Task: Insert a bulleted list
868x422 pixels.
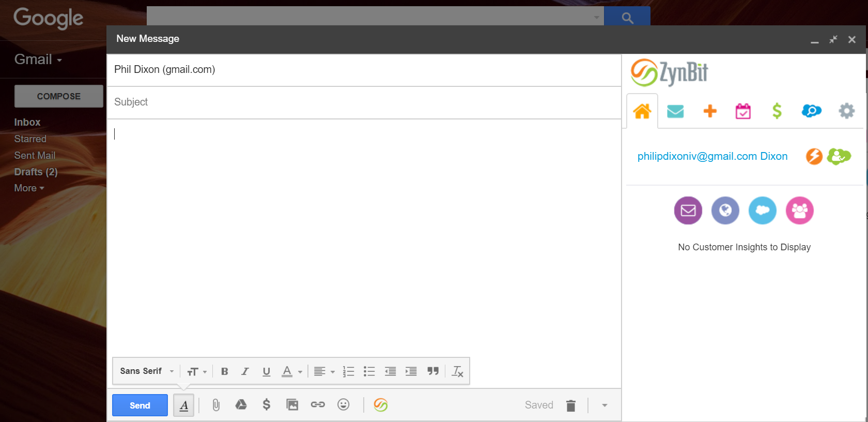Action: pos(369,371)
